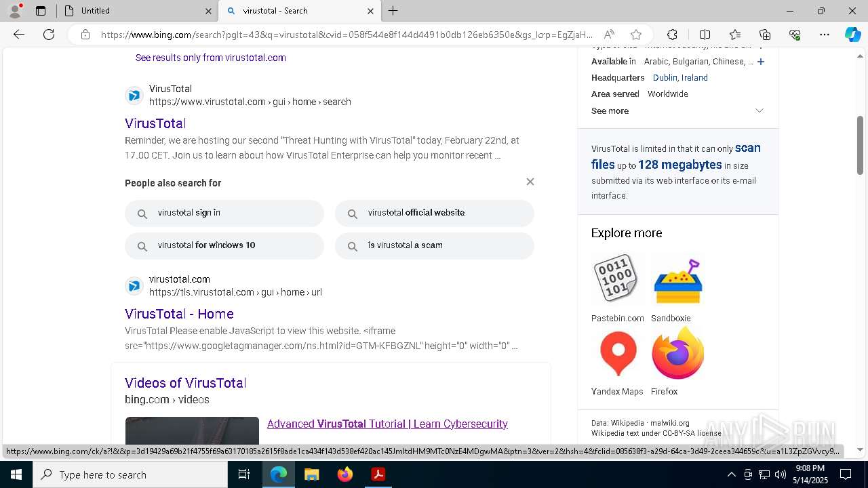868x488 pixels.
Task: Expand Available in languages plus icon
Action: tap(761, 62)
